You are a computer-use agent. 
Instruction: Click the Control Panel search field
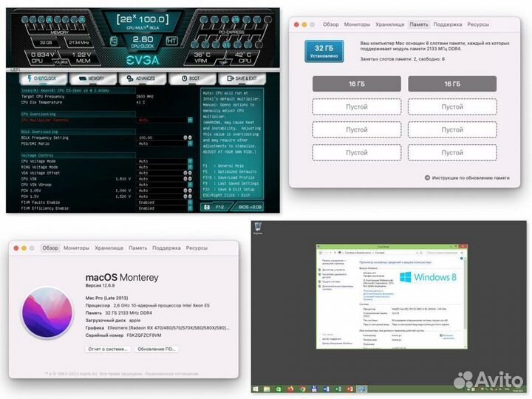point(445,253)
